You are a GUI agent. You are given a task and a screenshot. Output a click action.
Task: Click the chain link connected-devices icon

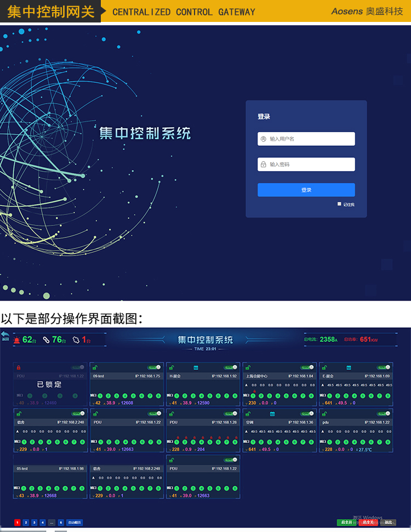[47, 339]
